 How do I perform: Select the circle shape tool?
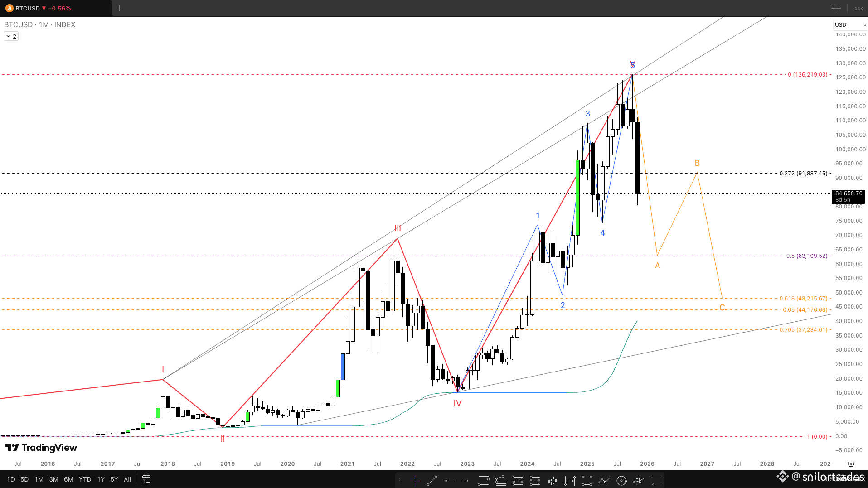tap(621, 480)
